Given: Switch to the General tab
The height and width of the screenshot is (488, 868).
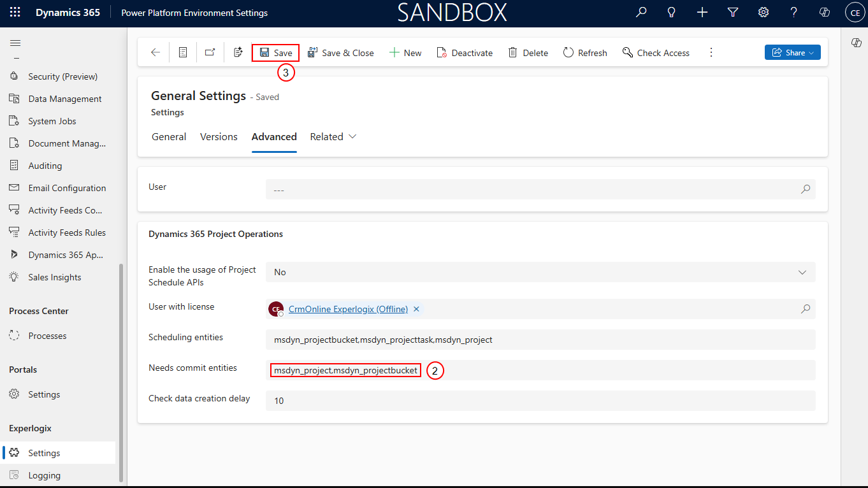Looking at the screenshot, I should pos(169,137).
